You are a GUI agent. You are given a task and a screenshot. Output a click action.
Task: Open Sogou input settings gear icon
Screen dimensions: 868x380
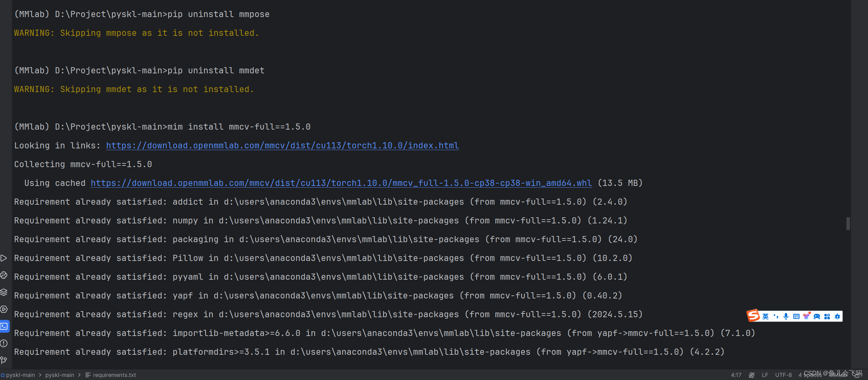(x=837, y=317)
